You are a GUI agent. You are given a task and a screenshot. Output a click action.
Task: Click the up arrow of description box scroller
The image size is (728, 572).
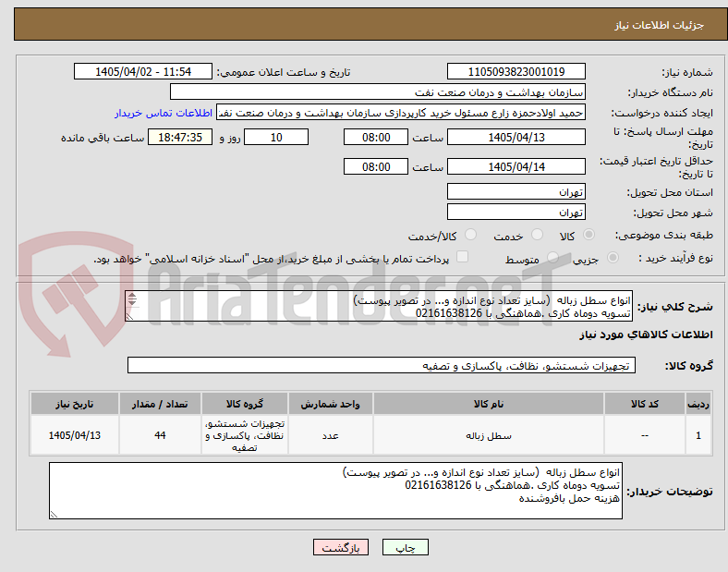[132, 296]
